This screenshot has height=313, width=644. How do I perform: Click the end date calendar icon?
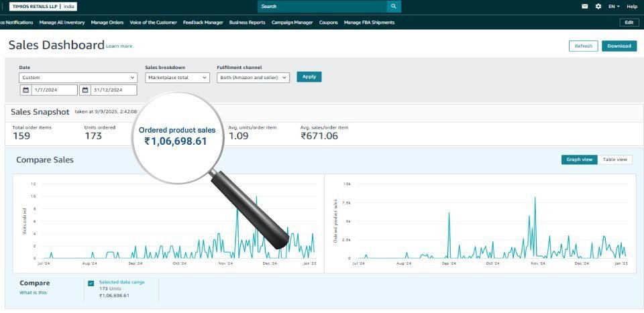tap(85, 90)
